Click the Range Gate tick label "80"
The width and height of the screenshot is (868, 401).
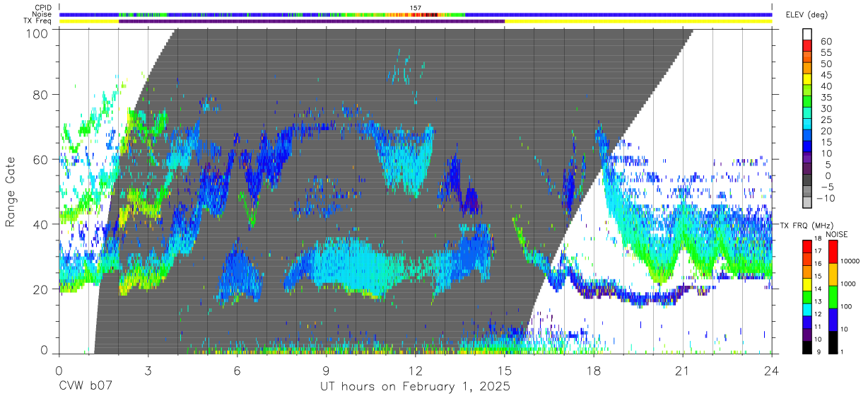pyautogui.click(x=41, y=95)
